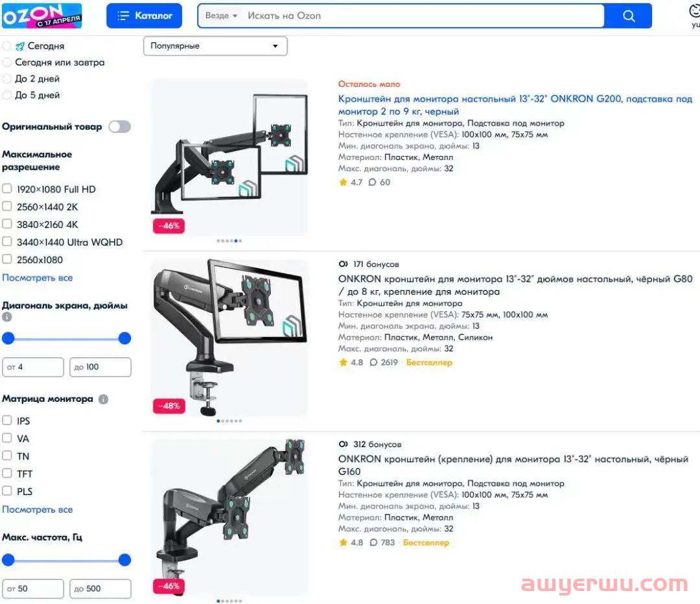Click the magnifier search icon button
The width and height of the screenshot is (700, 604).
tap(628, 16)
